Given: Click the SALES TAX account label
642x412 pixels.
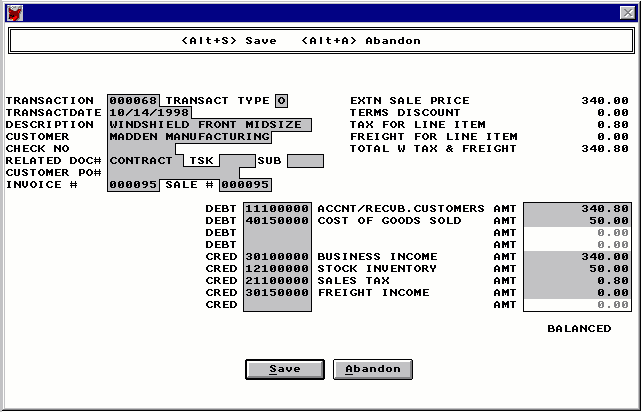Looking at the screenshot, I should coord(353,281).
